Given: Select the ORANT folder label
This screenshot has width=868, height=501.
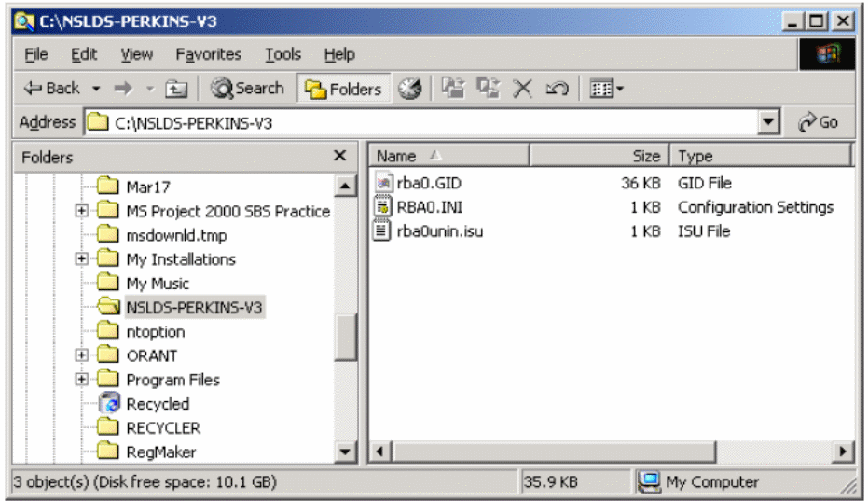Looking at the screenshot, I should click(x=152, y=355).
